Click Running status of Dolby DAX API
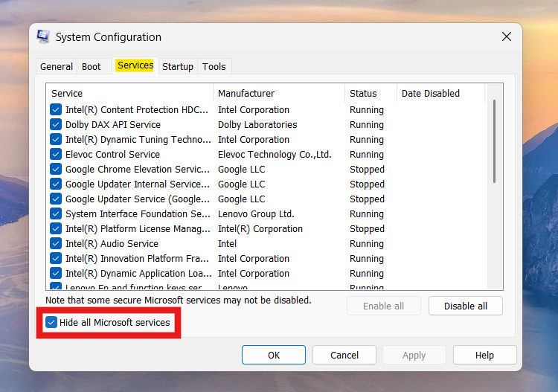558x392 pixels. 367,124
